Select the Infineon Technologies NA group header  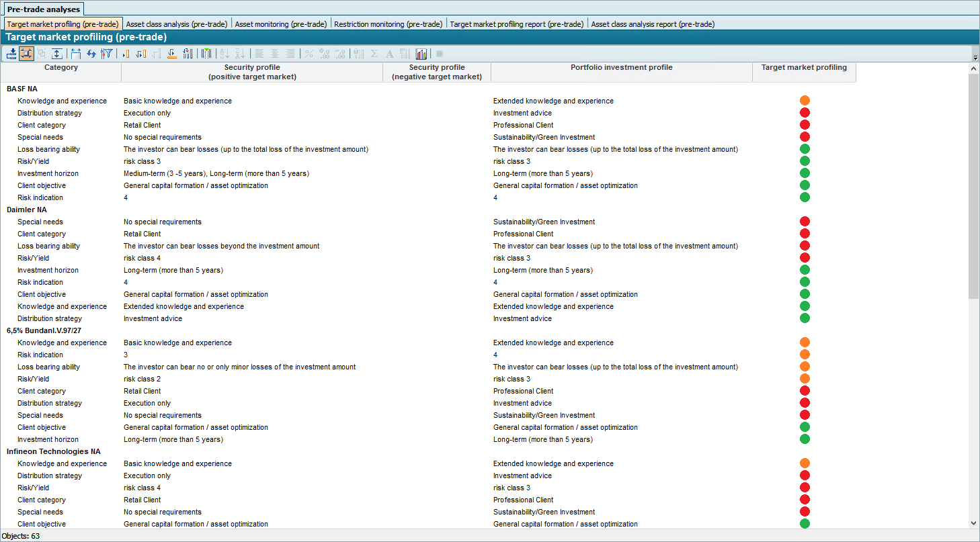coord(54,451)
